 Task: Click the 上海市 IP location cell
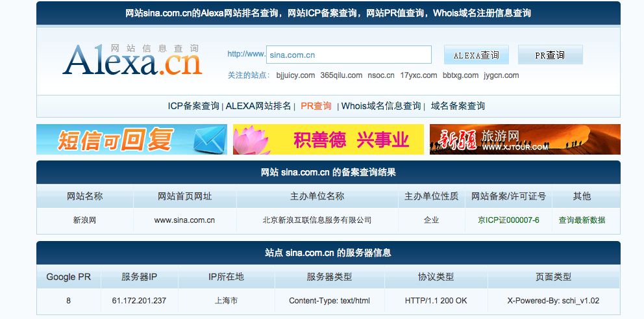[227, 301]
